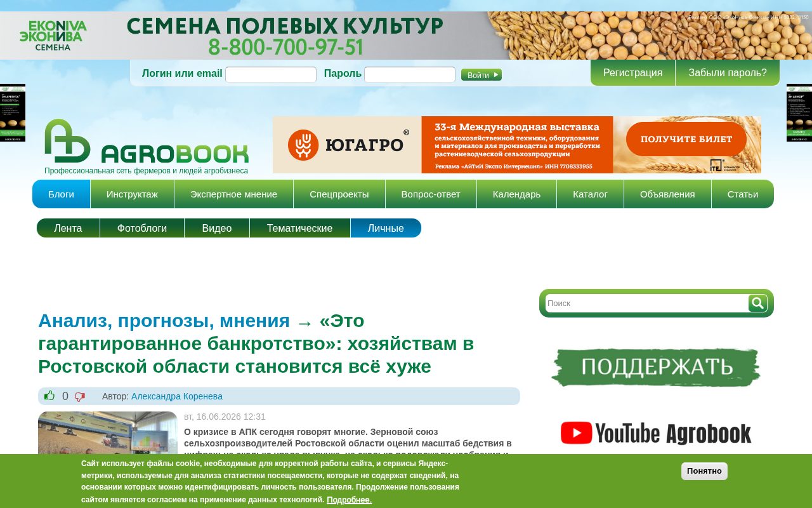Focus the Пароль password field

point(410,75)
